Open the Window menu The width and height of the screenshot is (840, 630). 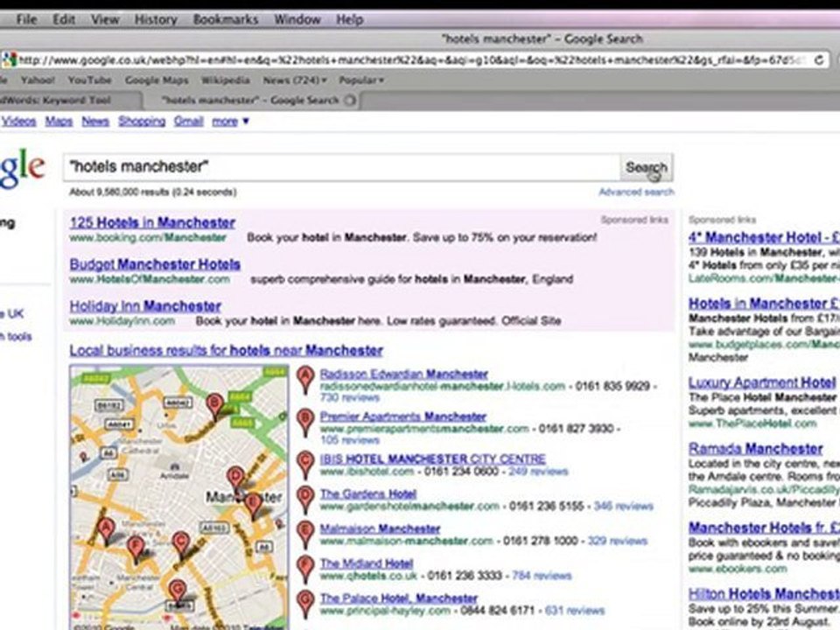coord(297,20)
